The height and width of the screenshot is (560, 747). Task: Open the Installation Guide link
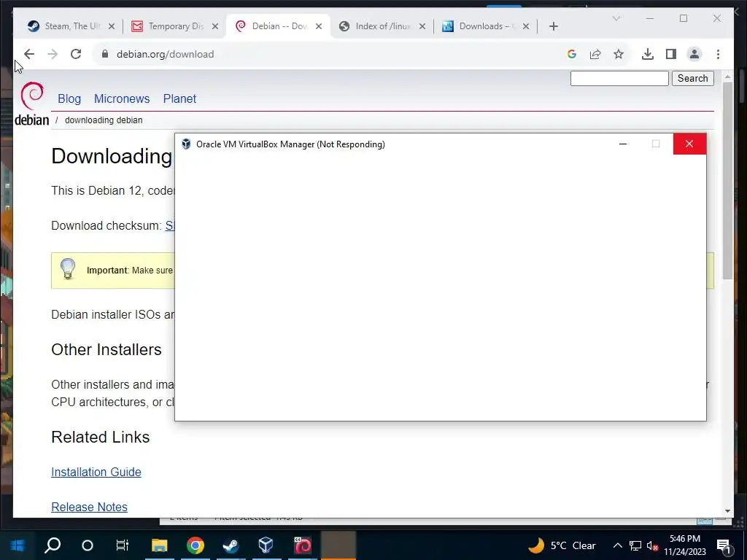pyautogui.click(x=96, y=472)
